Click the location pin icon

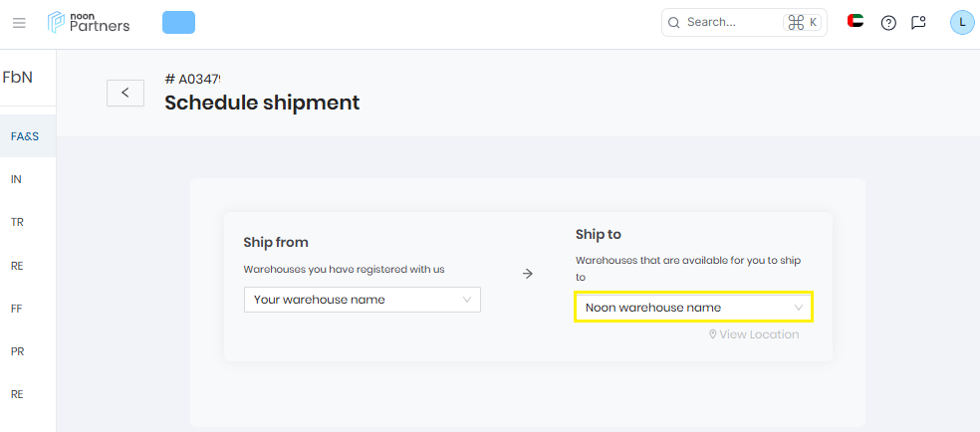pyautogui.click(x=712, y=334)
